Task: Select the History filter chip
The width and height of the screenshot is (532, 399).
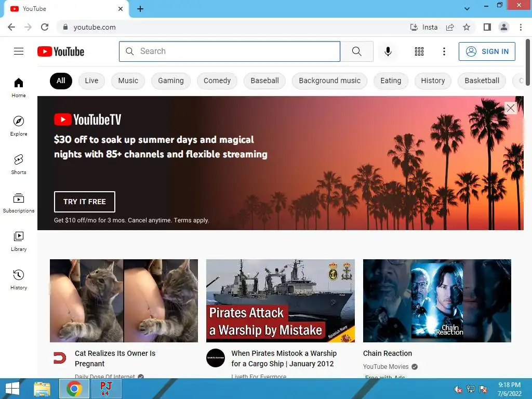Action: coord(433,81)
